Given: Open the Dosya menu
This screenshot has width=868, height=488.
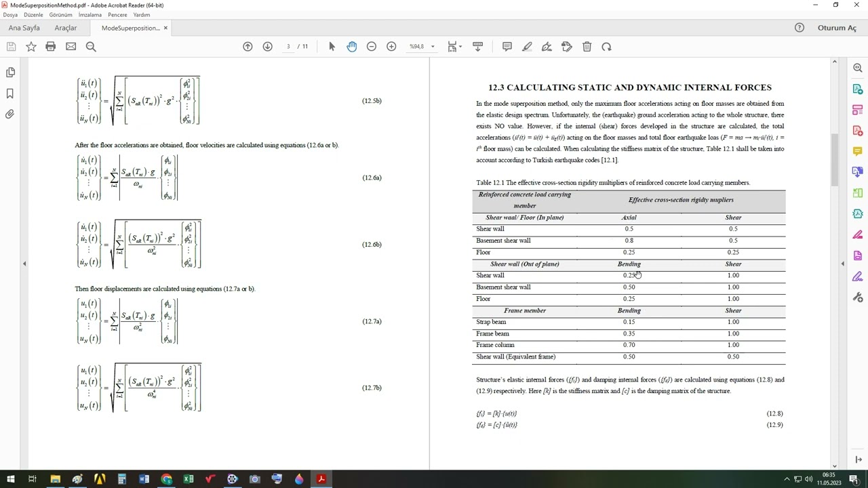Looking at the screenshot, I should pos(10,14).
